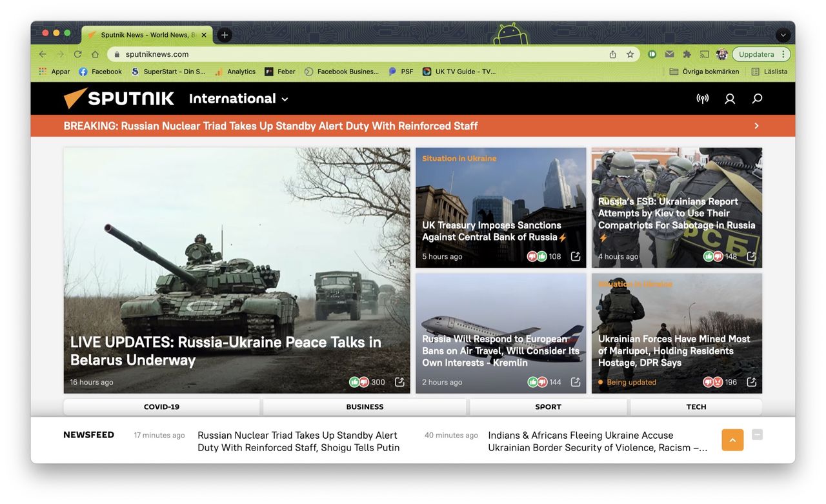826x504 pixels.
Task: Minimize the newsfeed bar
Action: pos(757,435)
